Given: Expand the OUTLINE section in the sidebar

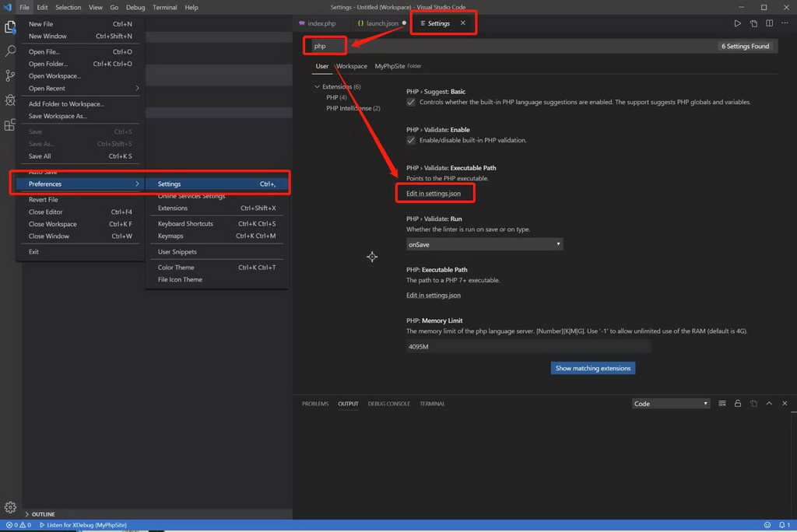Looking at the screenshot, I should (x=40, y=514).
